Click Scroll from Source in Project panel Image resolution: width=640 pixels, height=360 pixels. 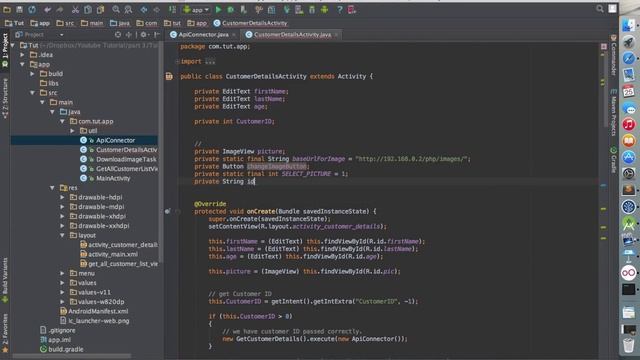coord(118,35)
